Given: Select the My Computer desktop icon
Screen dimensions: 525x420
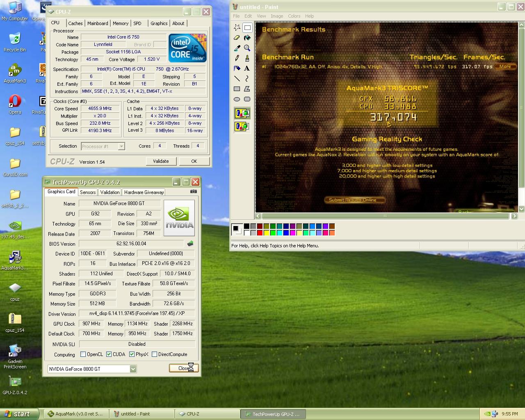Looking at the screenshot, I should (15, 11).
